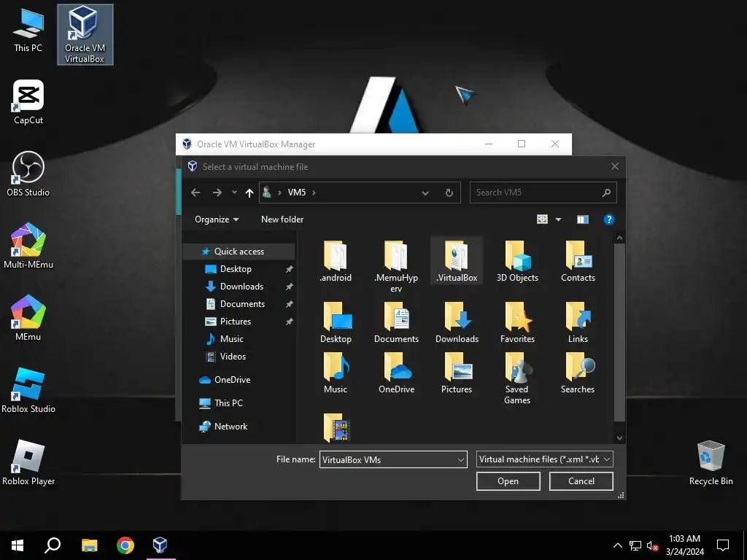Select OneDrive in navigation pane
Image resolution: width=747 pixels, height=560 pixels.
pyautogui.click(x=232, y=379)
